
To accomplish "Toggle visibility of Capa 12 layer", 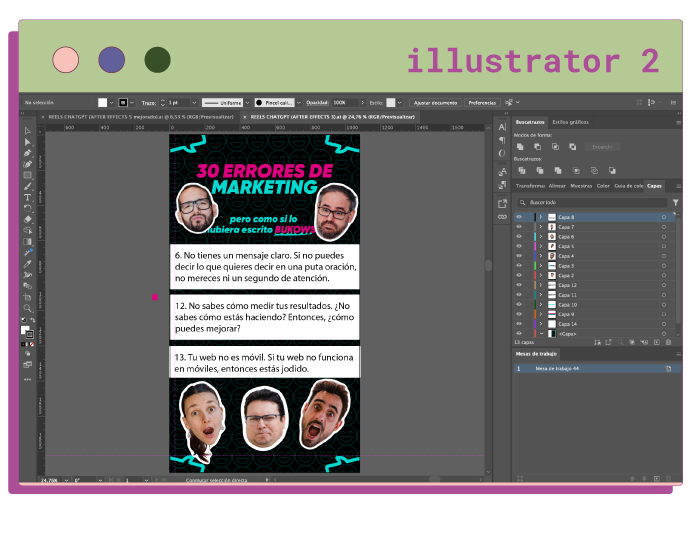I will click(519, 285).
